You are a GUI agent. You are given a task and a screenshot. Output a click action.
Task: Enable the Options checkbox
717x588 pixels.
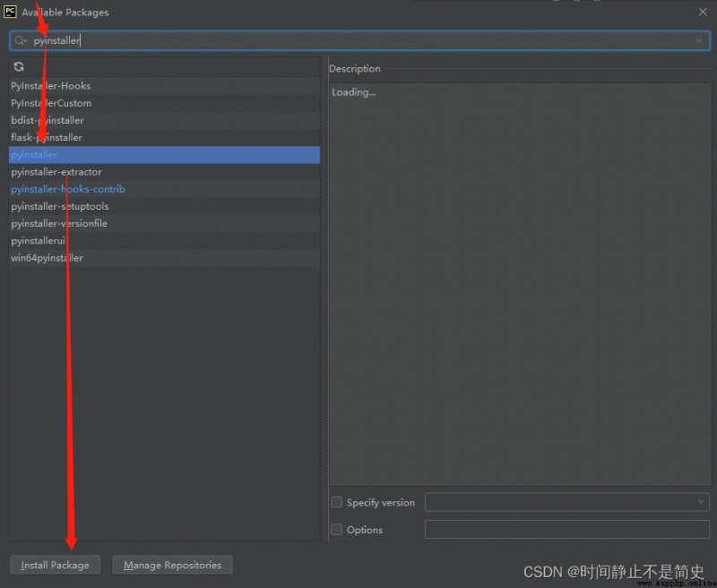(337, 530)
